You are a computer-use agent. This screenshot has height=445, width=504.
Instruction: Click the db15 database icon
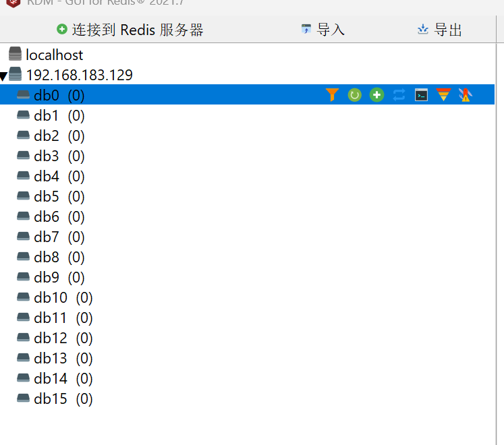pyautogui.click(x=23, y=398)
